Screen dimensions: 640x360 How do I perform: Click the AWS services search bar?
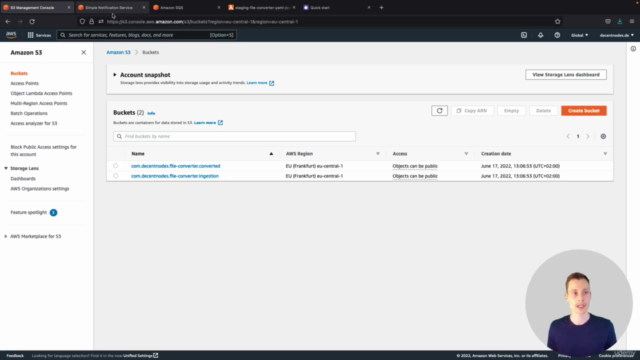pyautogui.click(x=146, y=35)
